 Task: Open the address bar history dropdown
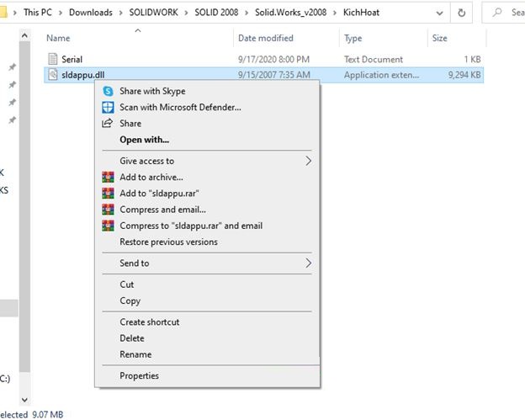pyautogui.click(x=439, y=13)
